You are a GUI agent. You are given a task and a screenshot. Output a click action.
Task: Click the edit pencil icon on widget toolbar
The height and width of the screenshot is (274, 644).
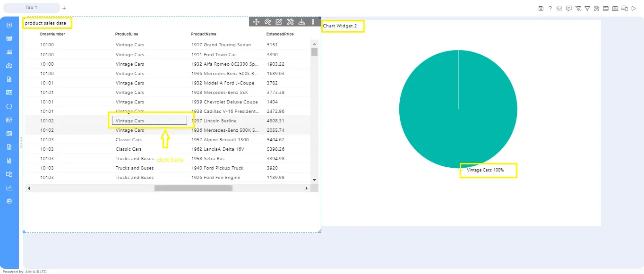[x=279, y=22]
